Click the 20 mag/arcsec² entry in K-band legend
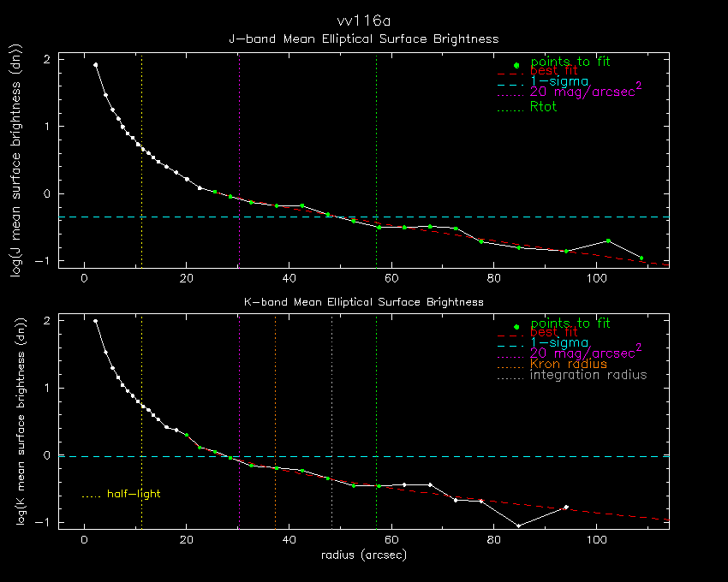 585,352
